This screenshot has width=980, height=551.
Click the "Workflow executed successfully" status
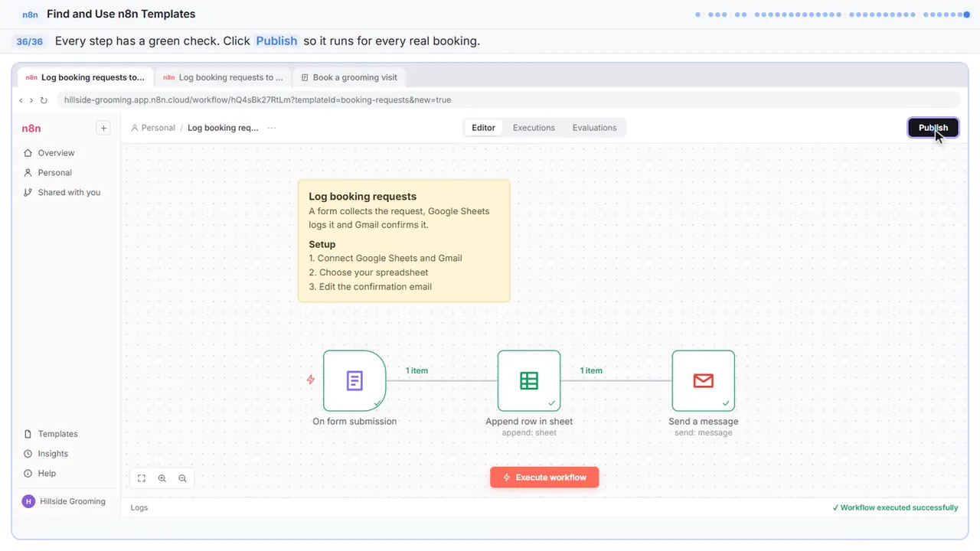coord(895,507)
